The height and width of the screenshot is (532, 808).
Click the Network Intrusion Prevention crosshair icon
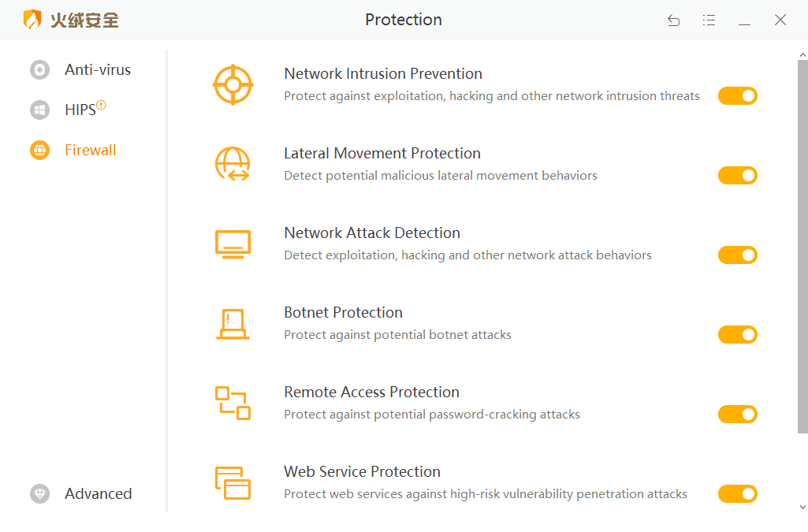233,84
